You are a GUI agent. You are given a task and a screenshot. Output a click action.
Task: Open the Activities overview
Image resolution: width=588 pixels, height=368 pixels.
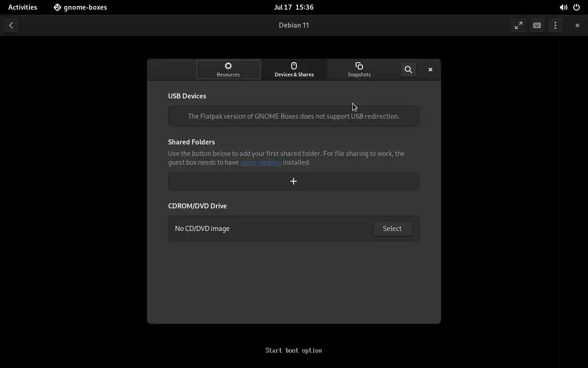(23, 7)
